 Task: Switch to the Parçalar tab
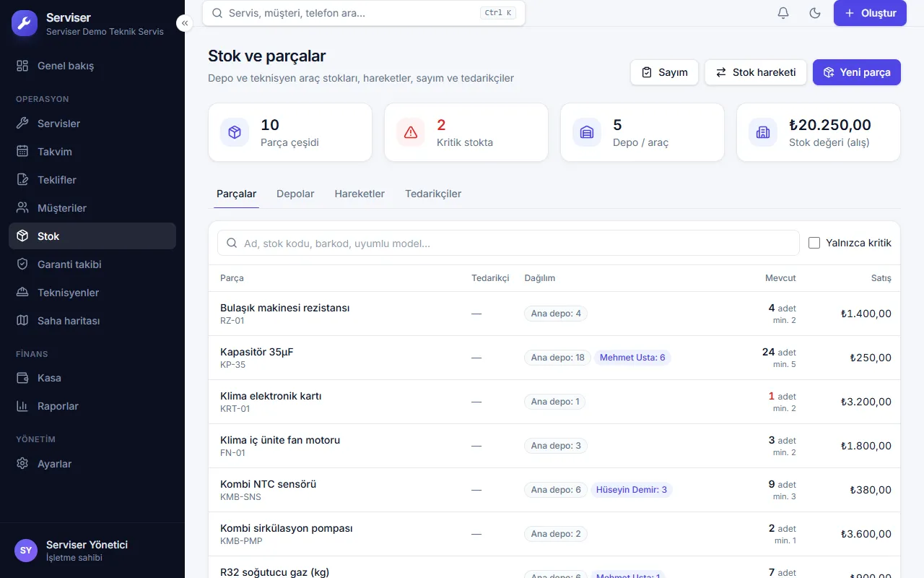point(237,194)
